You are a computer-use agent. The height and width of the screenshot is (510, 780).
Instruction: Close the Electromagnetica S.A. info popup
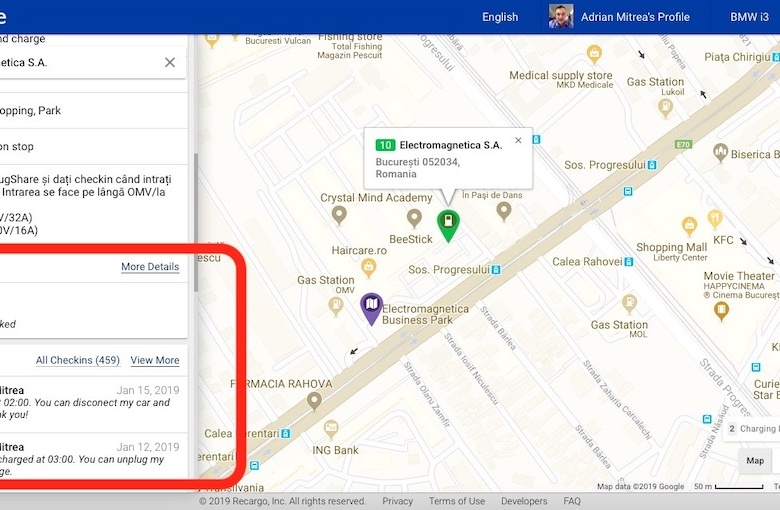[x=518, y=141]
